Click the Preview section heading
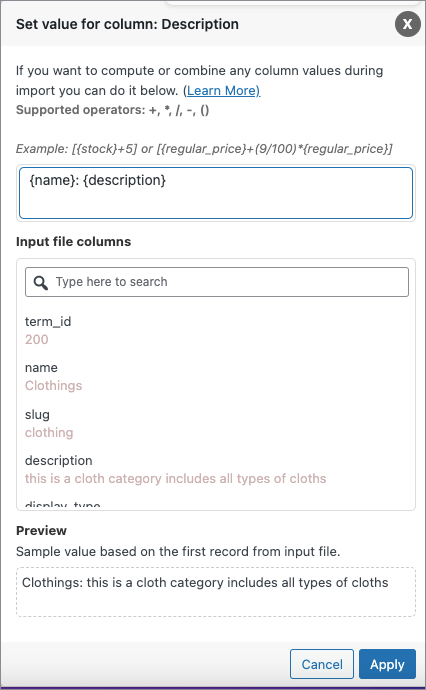The height and width of the screenshot is (690, 426). tap(41, 531)
